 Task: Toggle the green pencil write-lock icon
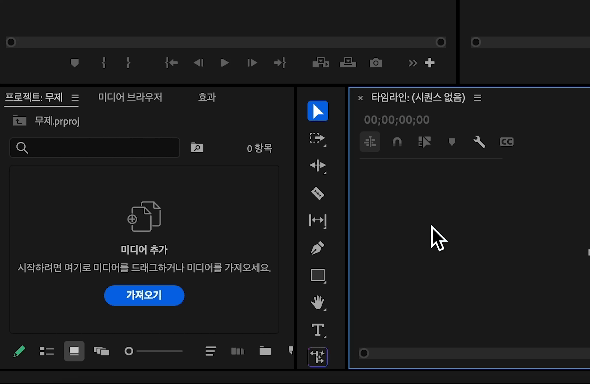coord(19,351)
